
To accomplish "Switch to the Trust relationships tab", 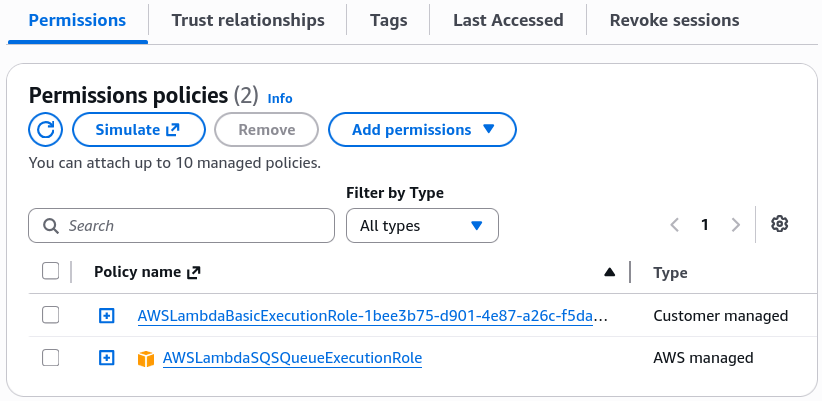I will [x=248, y=20].
